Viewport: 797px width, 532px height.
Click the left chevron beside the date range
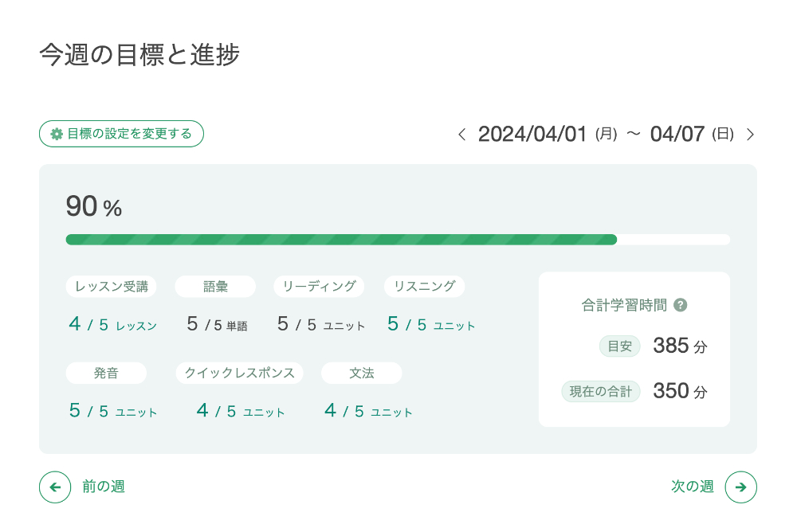click(x=462, y=135)
